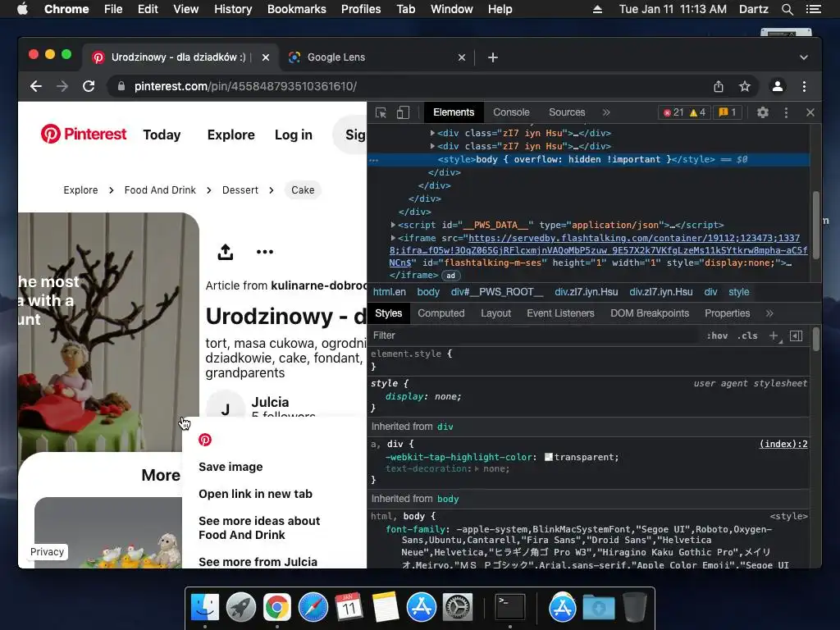Expand the text-decoration shorthand property
This screenshot has height=630, width=840.
(x=477, y=468)
